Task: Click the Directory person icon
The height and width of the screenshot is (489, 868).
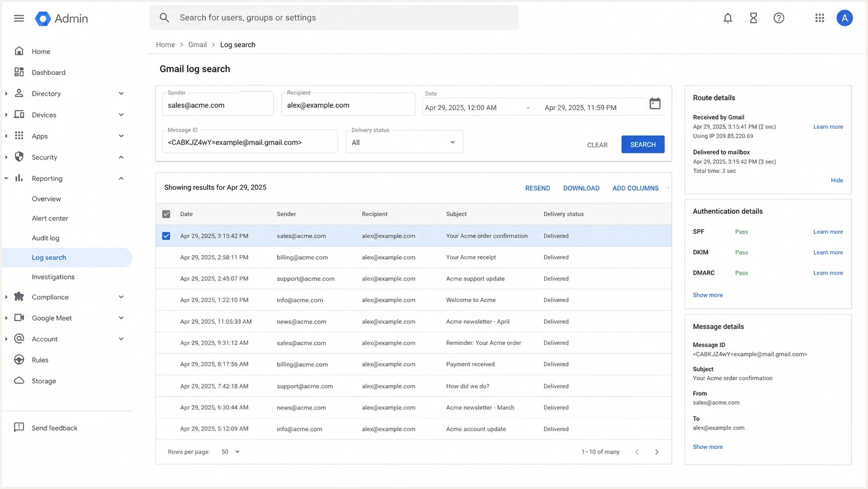Action: coord(19,93)
